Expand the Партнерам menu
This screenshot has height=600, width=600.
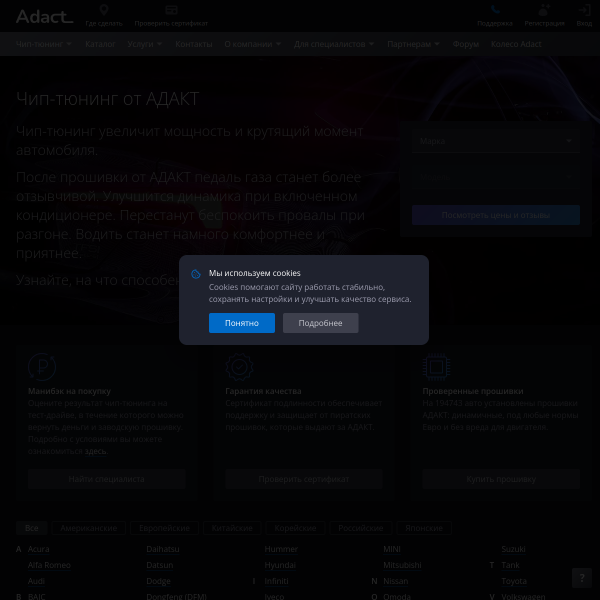pyautogui.click(x=413, y=44)
